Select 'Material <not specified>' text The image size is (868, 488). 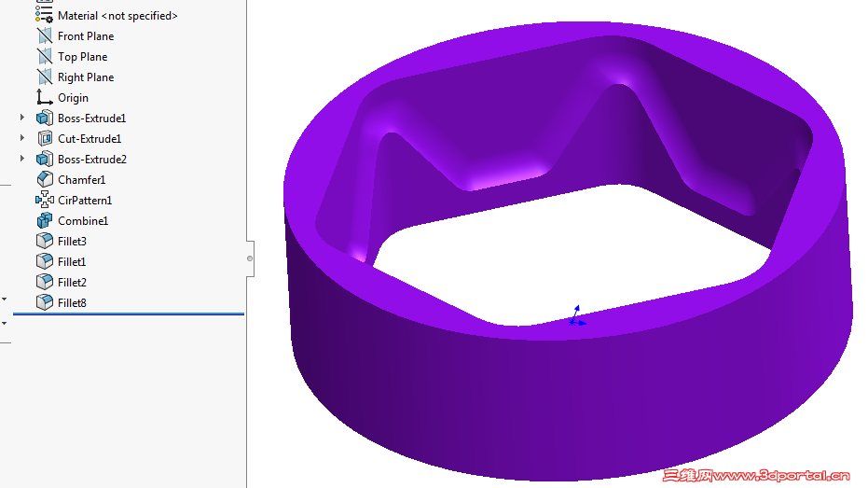point(117,16)
